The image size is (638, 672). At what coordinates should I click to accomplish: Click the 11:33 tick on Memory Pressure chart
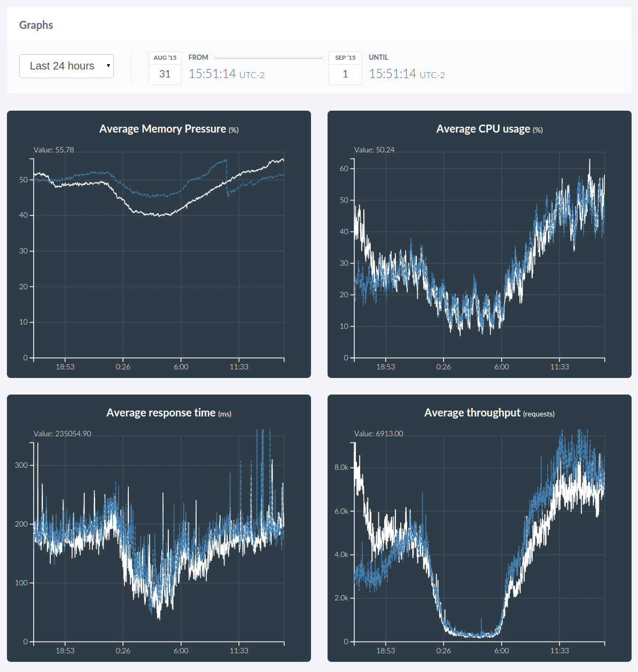[x=239, y=367]
